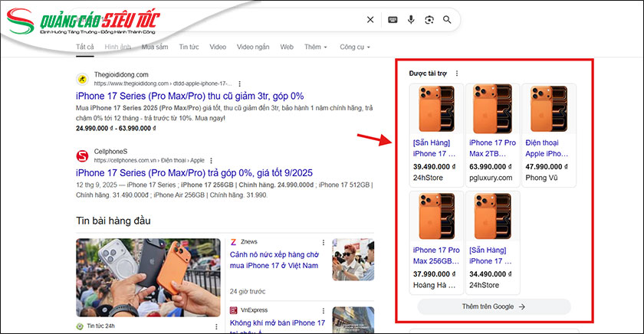
Task: Open the on-screen keyboard input tool
Action: [393, 20]
